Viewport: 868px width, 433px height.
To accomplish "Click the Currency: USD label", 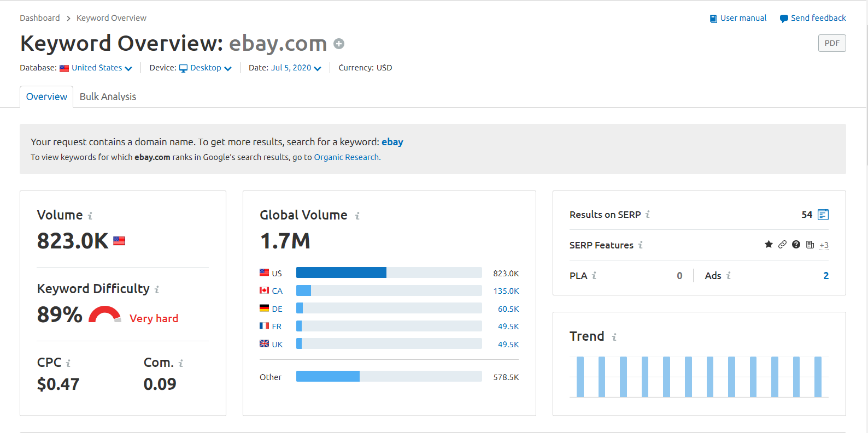I will (x=365, y=68).
